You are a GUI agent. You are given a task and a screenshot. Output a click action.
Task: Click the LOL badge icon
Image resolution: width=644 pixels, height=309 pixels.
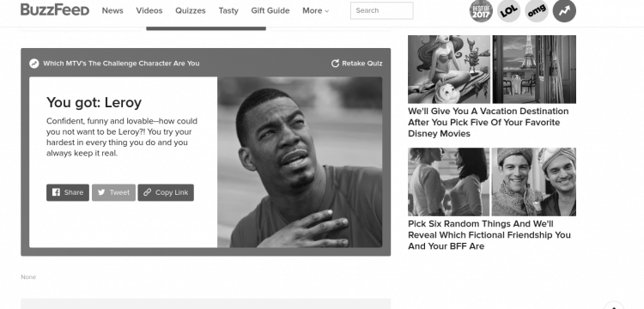pyautogui.click(x=509, y=10)
